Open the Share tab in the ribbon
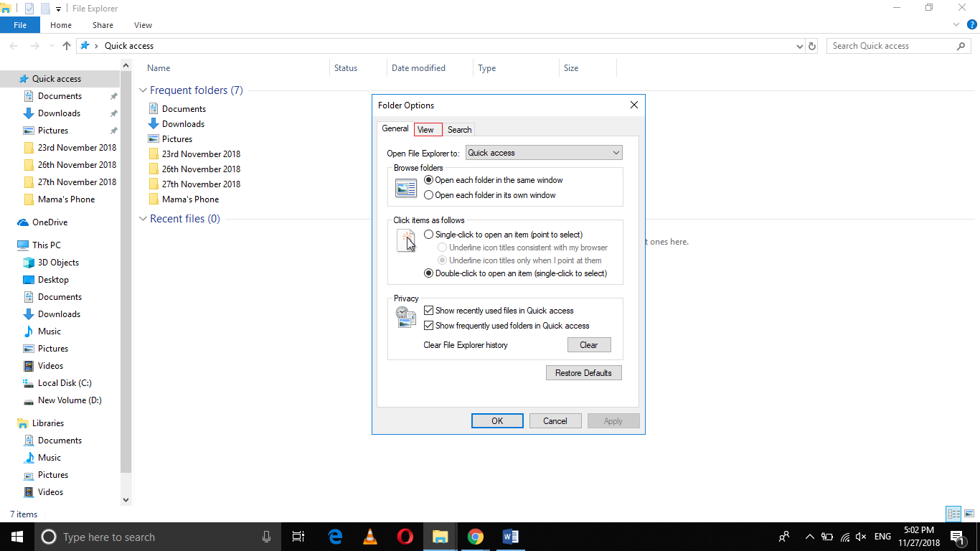The width and height of the screenshot is (980, 551). click(x=103, y=24)
